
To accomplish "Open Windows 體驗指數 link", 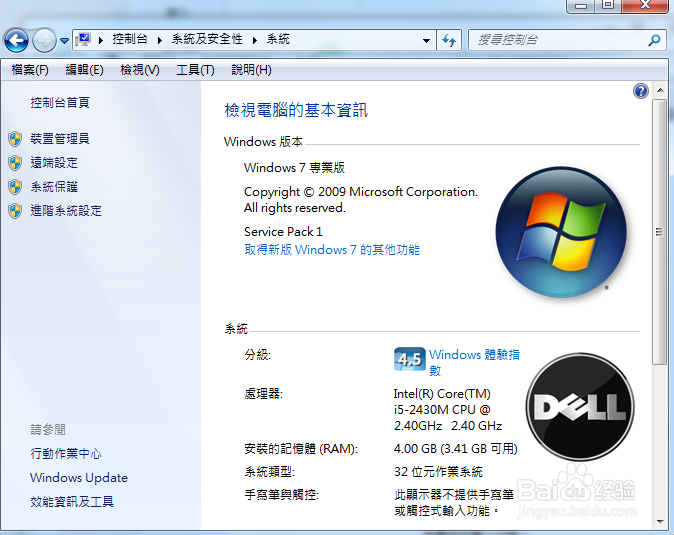I will (474, 362).
